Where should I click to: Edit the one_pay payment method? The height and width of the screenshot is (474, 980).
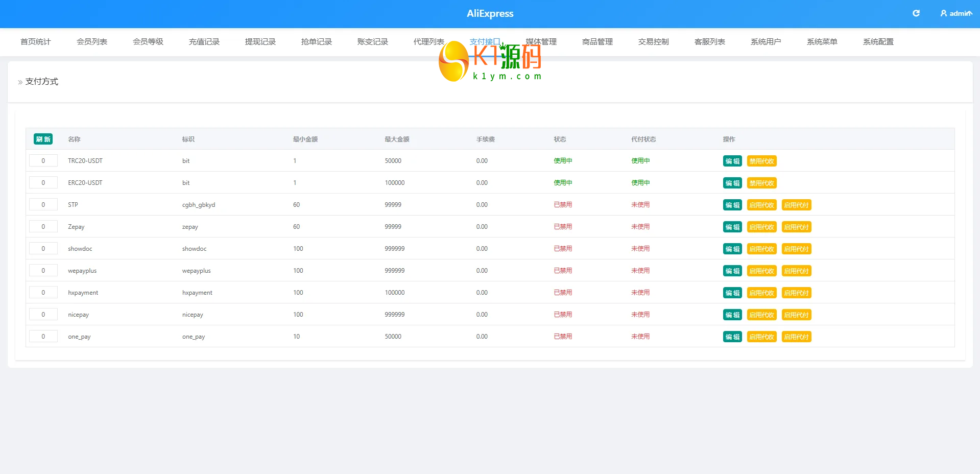(x=732, y=337)
